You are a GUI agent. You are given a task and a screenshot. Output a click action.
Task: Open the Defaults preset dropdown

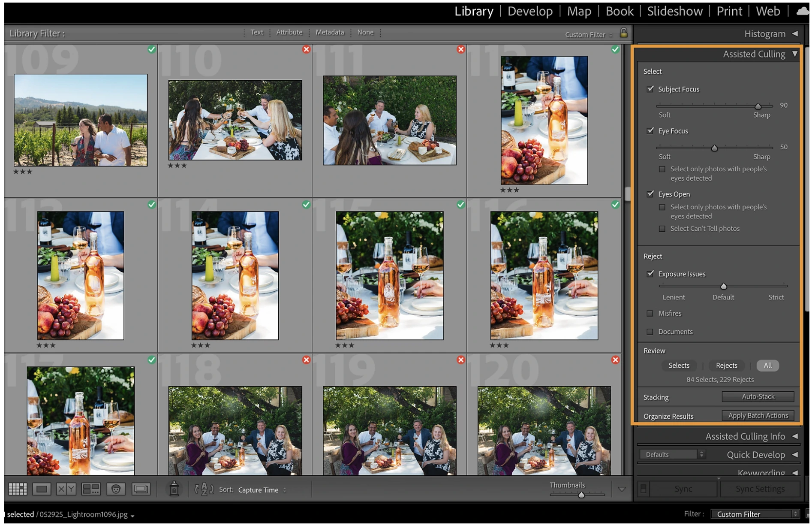click(x=672, y=455)
